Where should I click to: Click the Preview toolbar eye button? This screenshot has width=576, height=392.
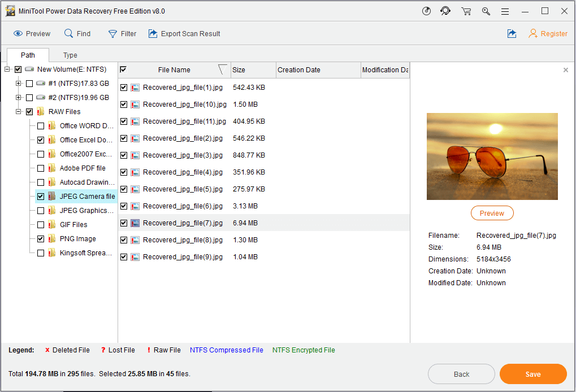coord(32,34)
